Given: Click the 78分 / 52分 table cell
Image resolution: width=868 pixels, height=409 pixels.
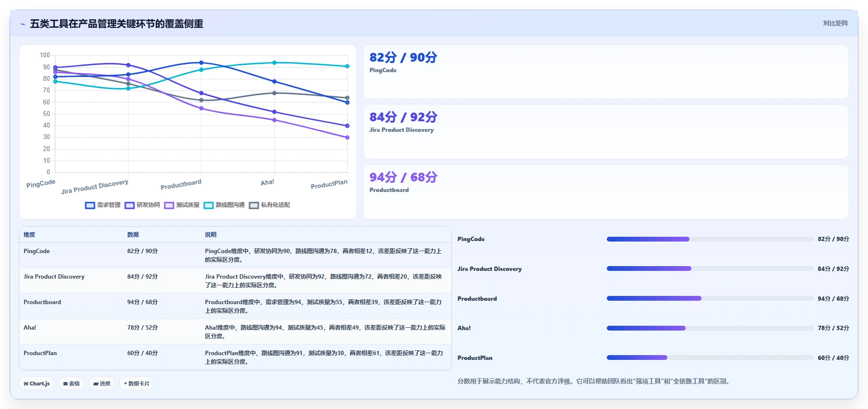Looking at the screenshot, I should point(142,328).
